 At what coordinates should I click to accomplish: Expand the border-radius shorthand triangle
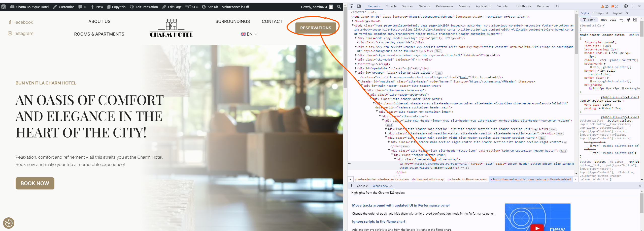[610, 53]
